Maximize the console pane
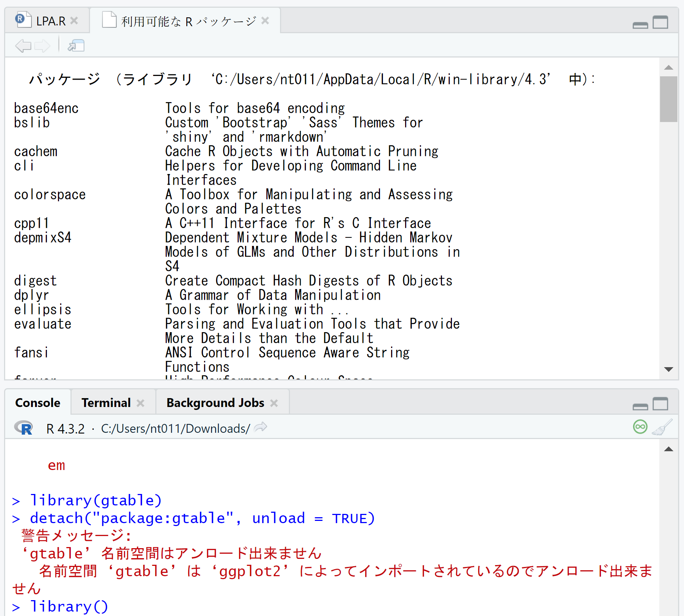This screenshot has width=684, height=616. click(660, 404)
